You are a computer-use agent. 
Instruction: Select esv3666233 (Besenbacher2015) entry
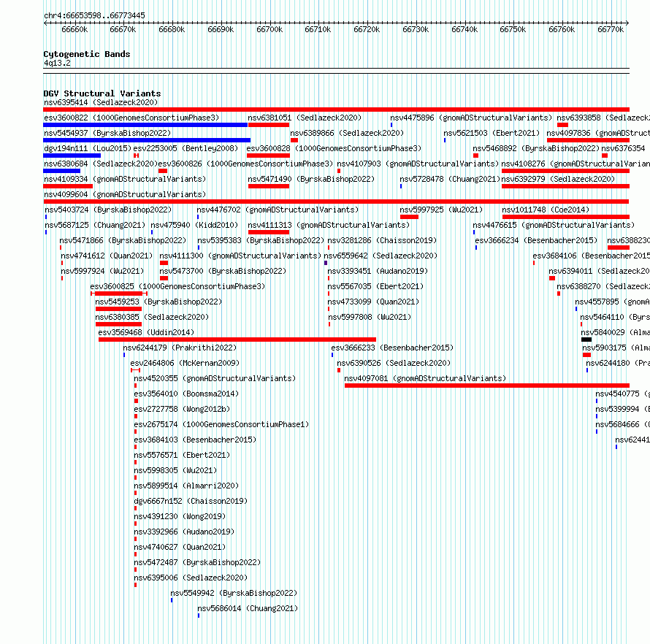[x=393, y=348]
